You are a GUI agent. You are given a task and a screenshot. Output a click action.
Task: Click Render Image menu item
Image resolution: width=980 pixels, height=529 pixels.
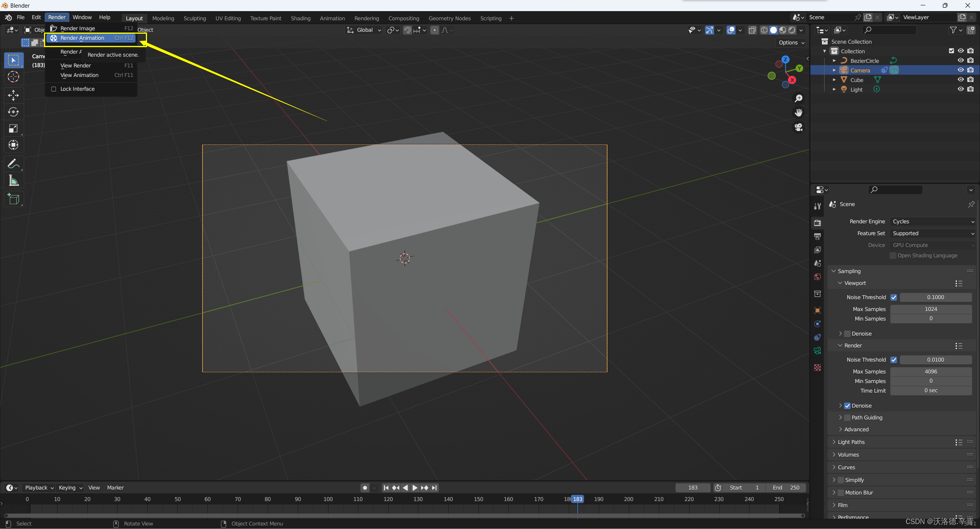pos(77,28)
